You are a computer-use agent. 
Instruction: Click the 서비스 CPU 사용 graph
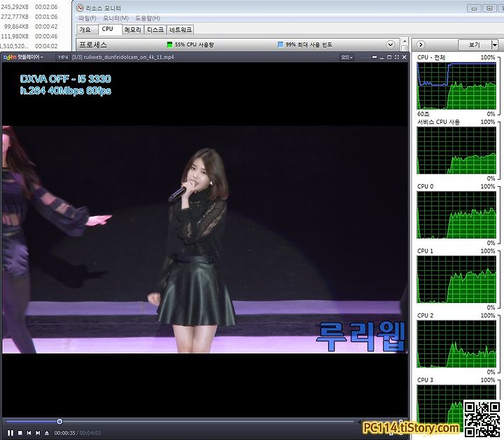click(456, 150)
